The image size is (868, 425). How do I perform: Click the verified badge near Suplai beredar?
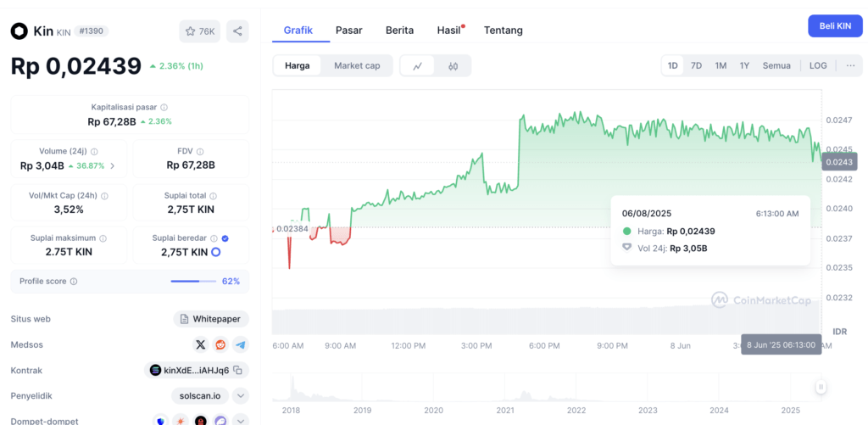point(225,238)
